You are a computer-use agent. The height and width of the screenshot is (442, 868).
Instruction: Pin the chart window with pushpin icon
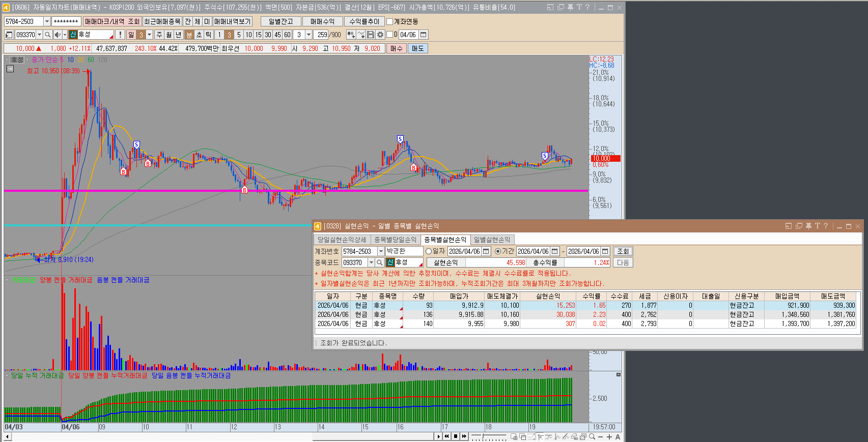pos(570,7)
